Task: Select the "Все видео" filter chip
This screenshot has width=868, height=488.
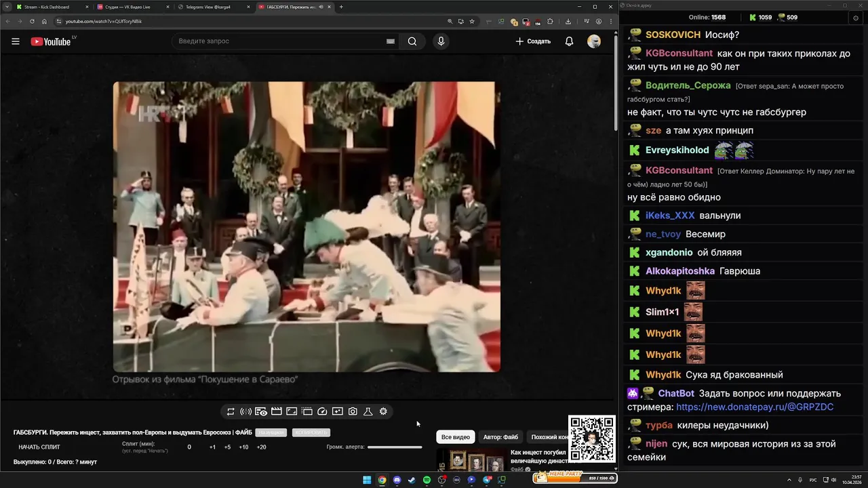Action: (456, 437)
